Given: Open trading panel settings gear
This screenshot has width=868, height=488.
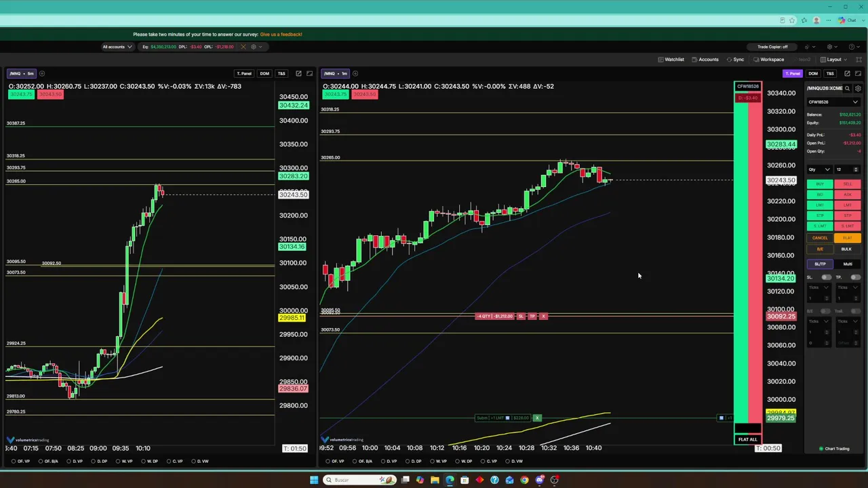Looking at the screenshot, I should pos(858,88).
